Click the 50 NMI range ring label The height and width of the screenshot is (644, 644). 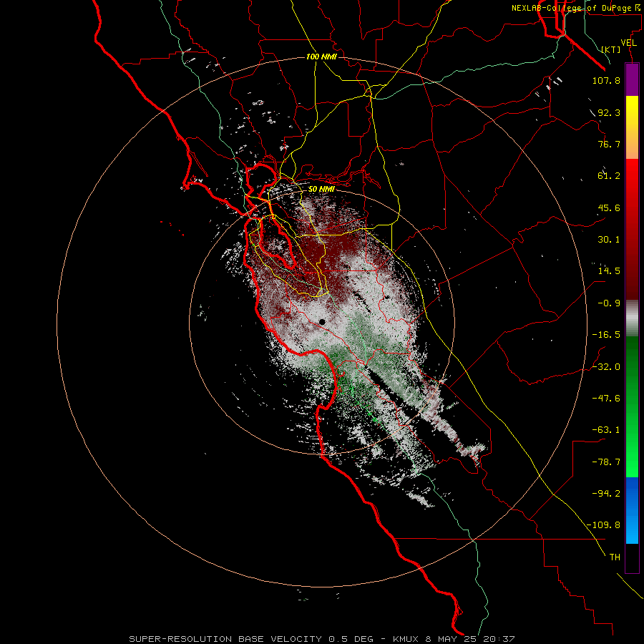coord(321,190)
